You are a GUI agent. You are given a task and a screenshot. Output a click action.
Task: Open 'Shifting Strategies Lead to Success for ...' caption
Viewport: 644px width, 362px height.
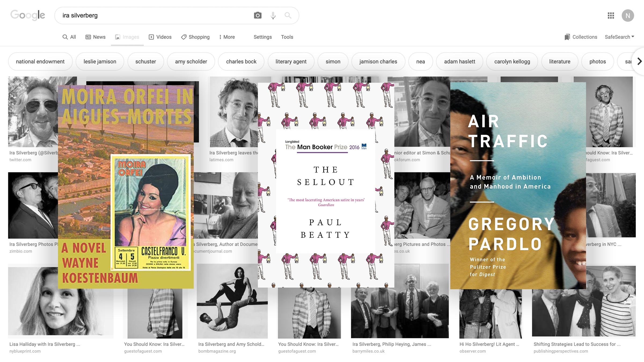click(577, 344)
